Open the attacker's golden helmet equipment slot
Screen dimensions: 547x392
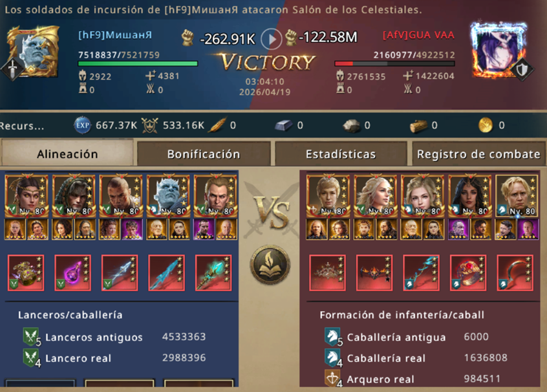pos(26,272)
